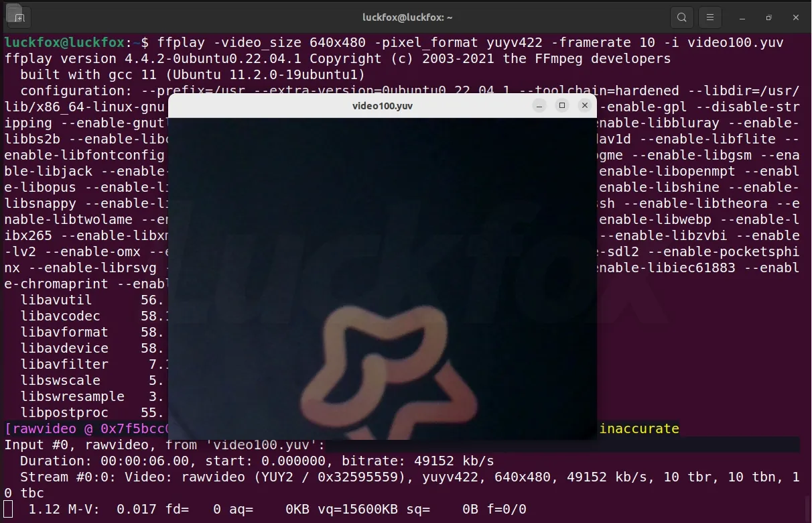Minimize the luckfox terminal window
Viewport: 812px width, 523px height.
point(742,17)
